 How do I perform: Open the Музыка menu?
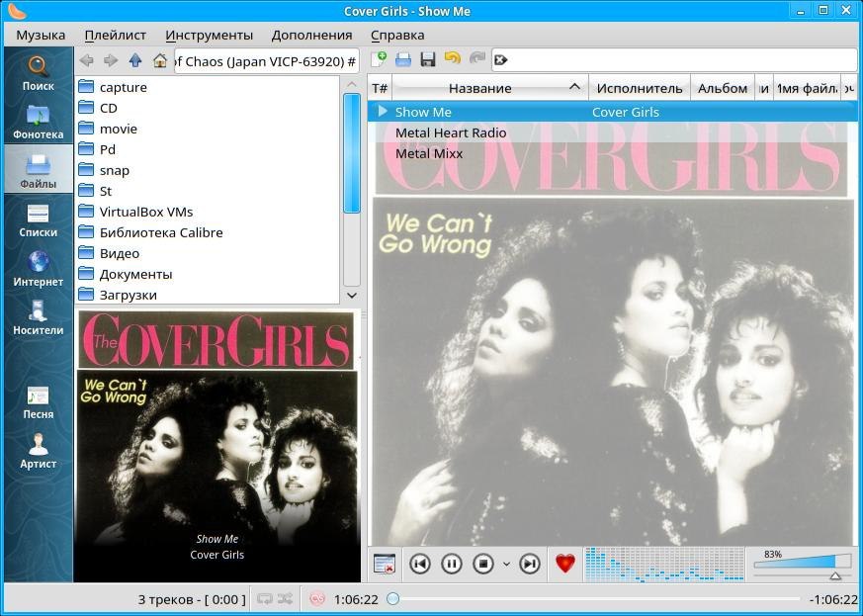coord(41,36)
